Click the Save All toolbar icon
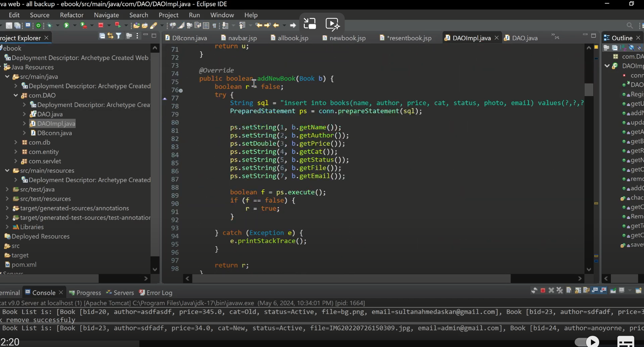The width and height of the screenshot is (644, 347). click(x=18, y=26)
